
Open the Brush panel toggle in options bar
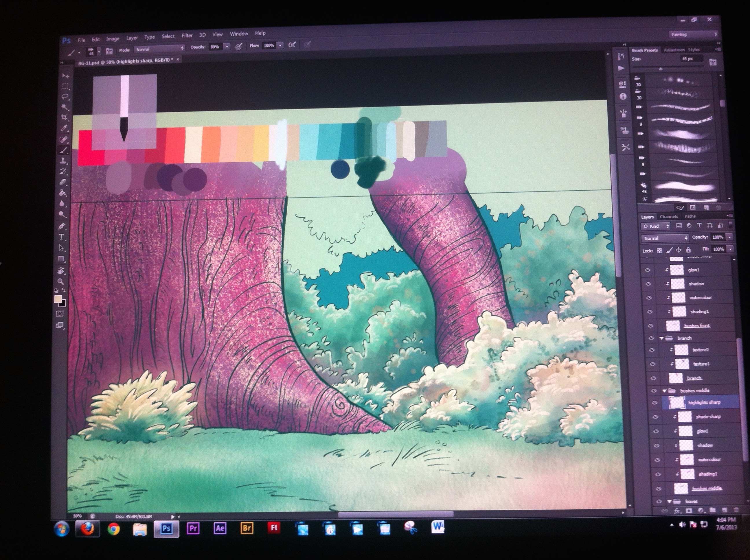[x=109, y=51]
